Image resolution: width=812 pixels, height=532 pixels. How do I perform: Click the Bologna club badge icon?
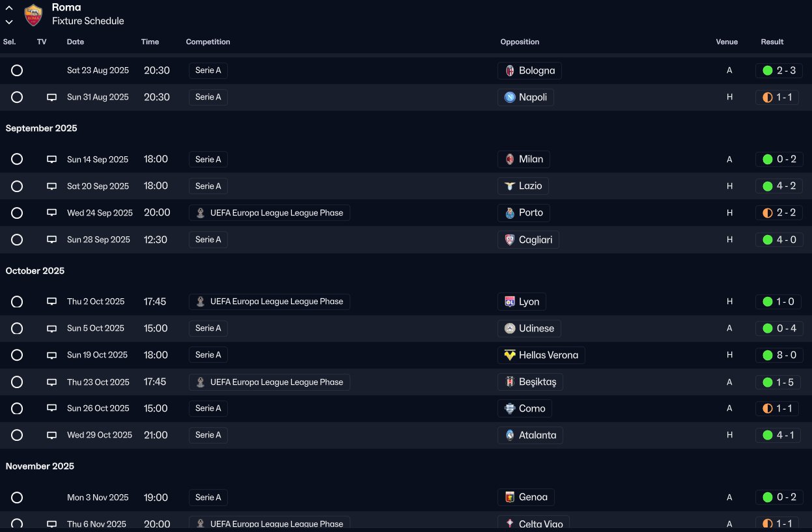click(x=510, y=71)
